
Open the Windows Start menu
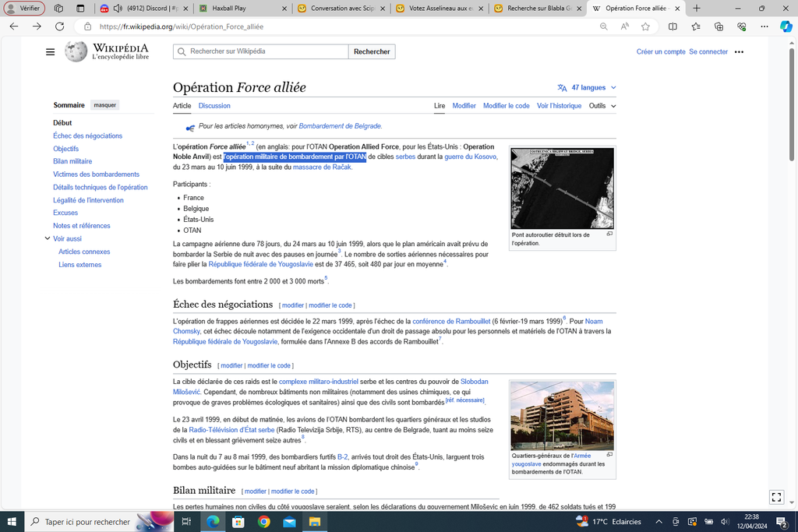[12, 522]
